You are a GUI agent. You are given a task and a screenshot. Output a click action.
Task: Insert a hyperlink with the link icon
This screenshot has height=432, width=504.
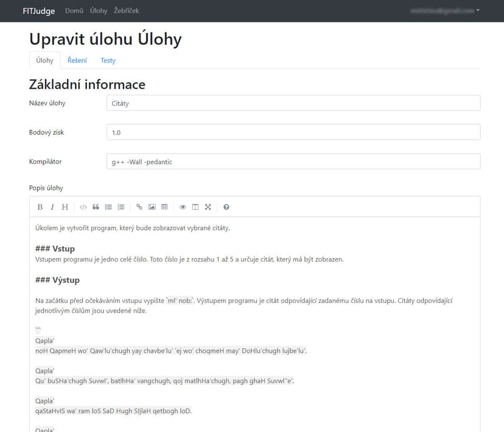tap(139, 207)
